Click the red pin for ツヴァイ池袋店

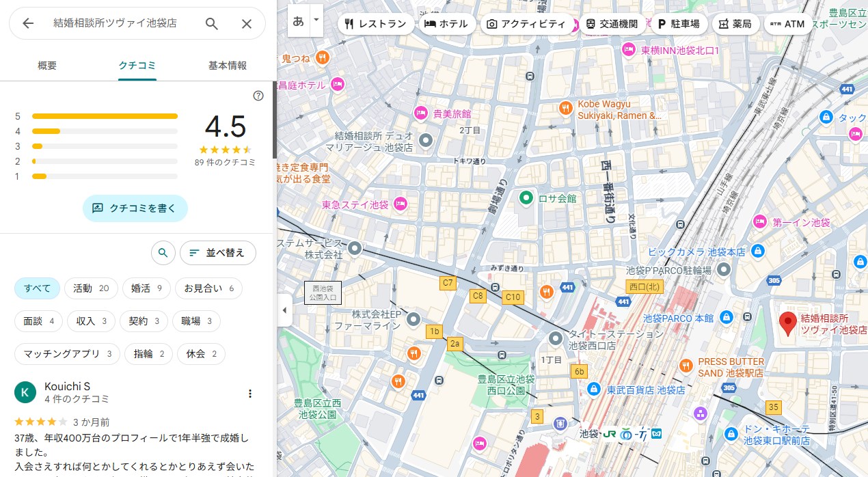pos(788,323)
